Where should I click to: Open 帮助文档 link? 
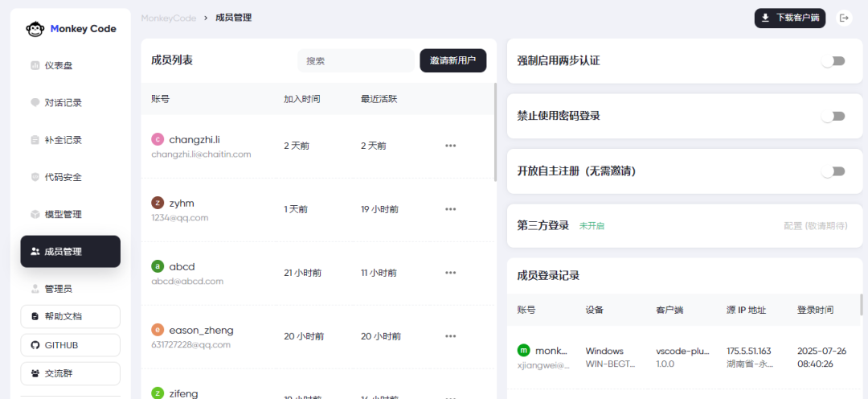point(70,316)
